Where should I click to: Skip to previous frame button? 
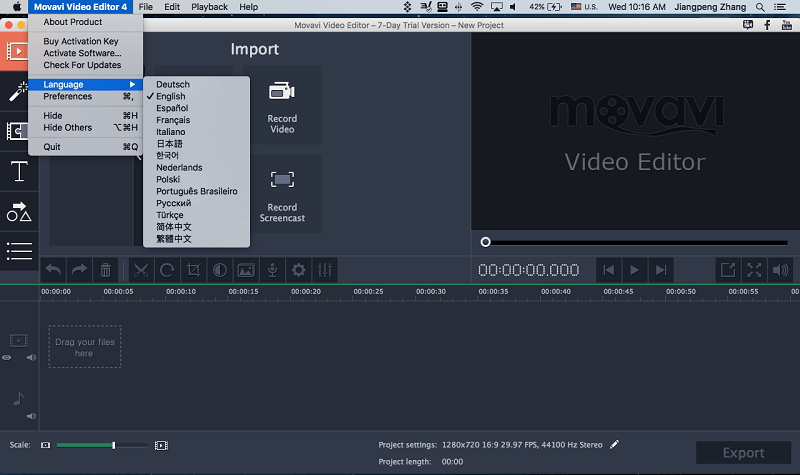click(x=609, y=270)
